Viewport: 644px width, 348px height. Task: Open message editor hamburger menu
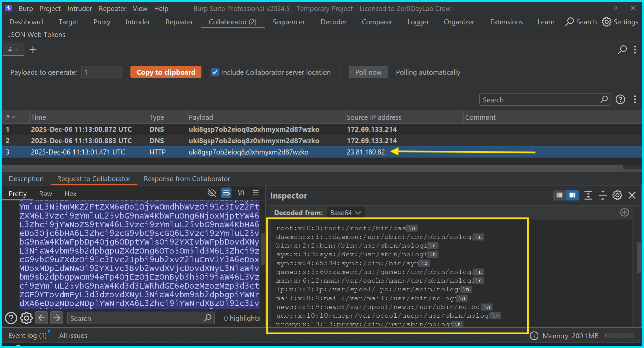click(x=256, y=193)
